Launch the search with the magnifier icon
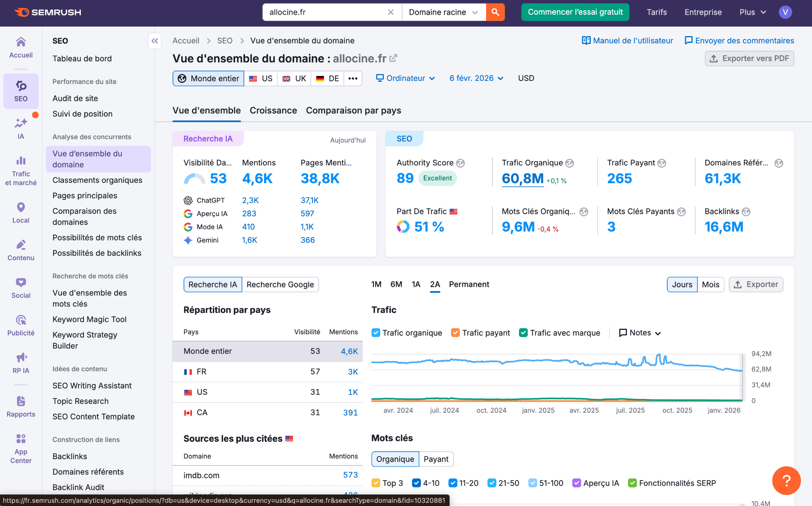812x506 pixels. (x=495, y=12)
